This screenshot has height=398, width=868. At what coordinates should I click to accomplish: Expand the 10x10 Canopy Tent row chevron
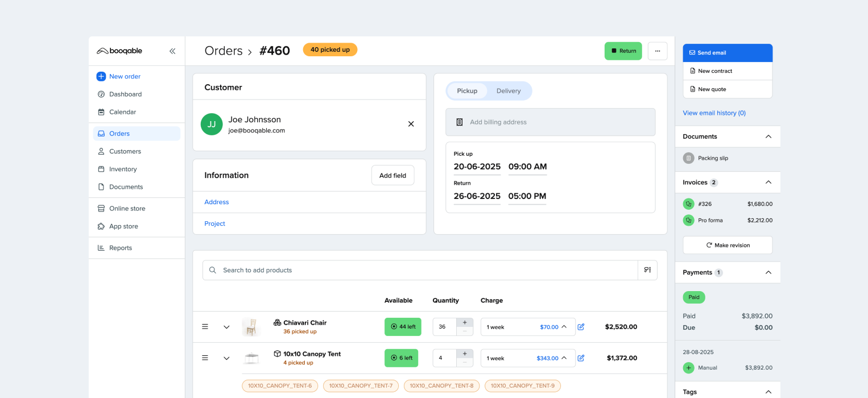(226, 358)
